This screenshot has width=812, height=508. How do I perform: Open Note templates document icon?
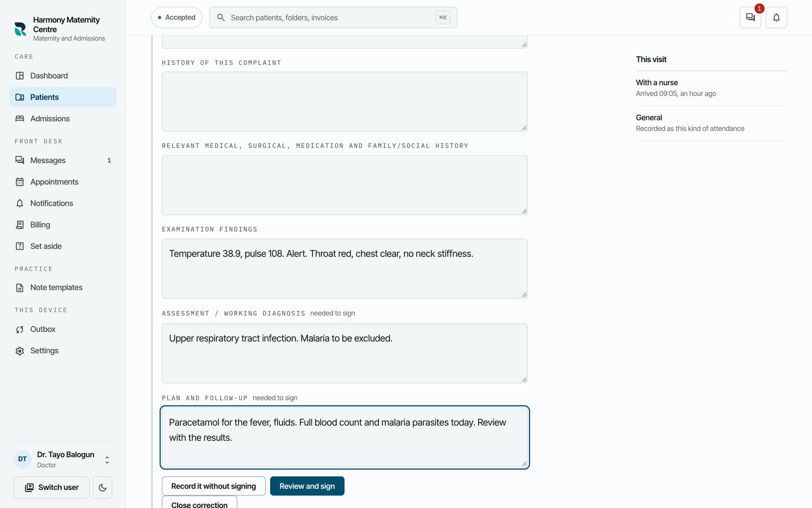20,288
